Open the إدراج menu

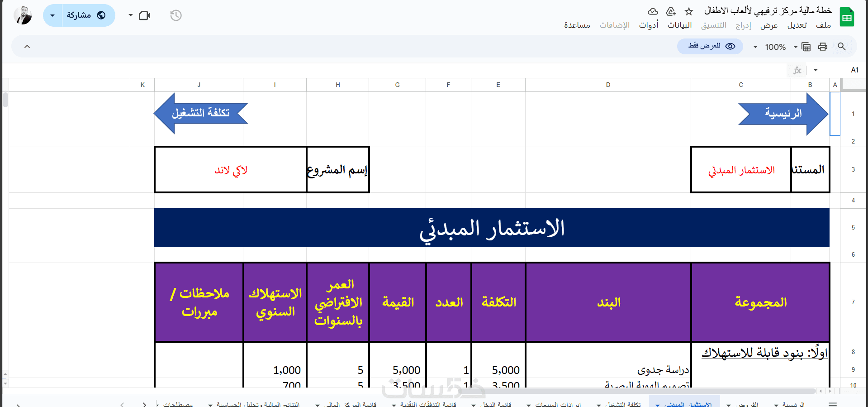pos(743,25)
